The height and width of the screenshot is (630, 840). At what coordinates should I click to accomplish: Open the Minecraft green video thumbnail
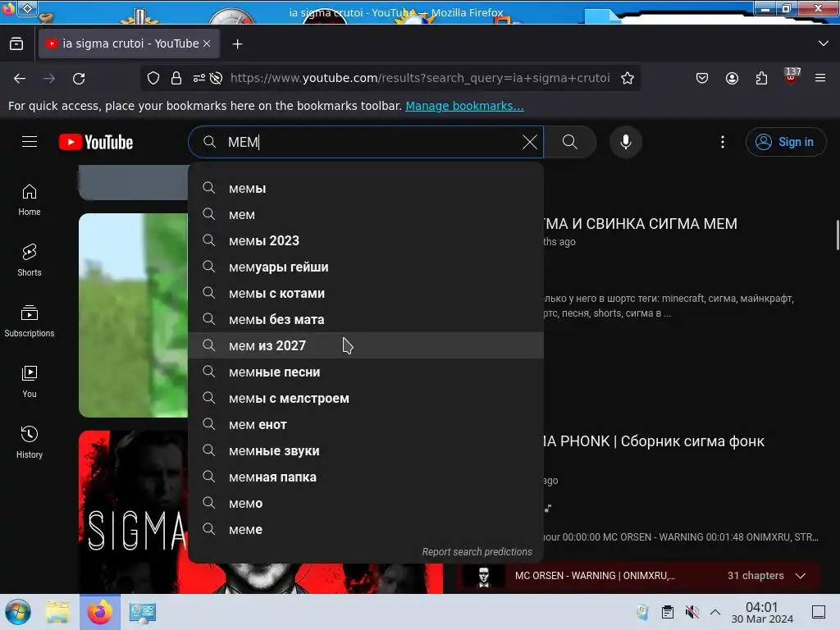coord(134,315)
